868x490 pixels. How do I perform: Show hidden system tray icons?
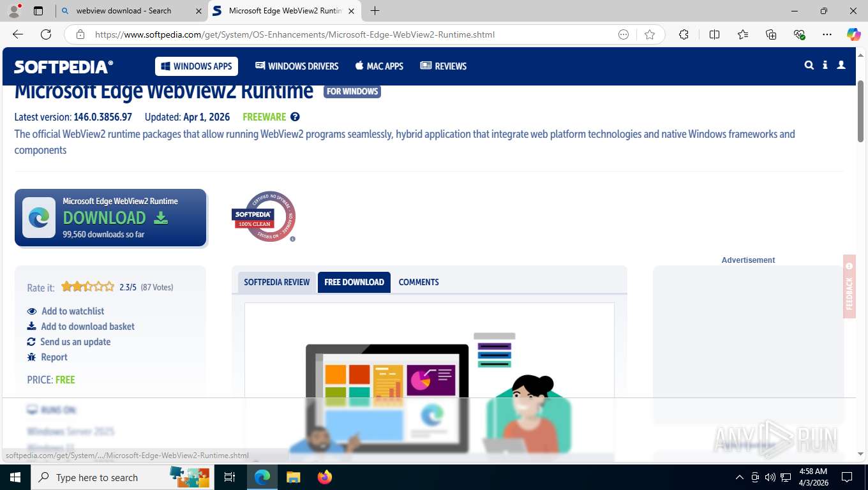coord(740,477)
